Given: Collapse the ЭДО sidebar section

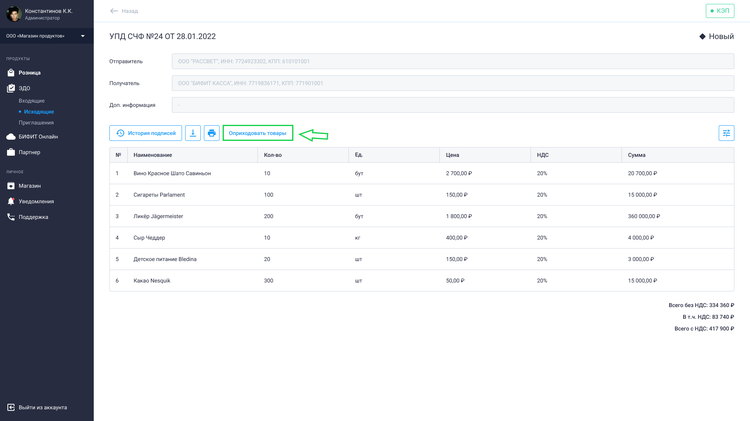Looking at the screenshot, I should (24, 88).
